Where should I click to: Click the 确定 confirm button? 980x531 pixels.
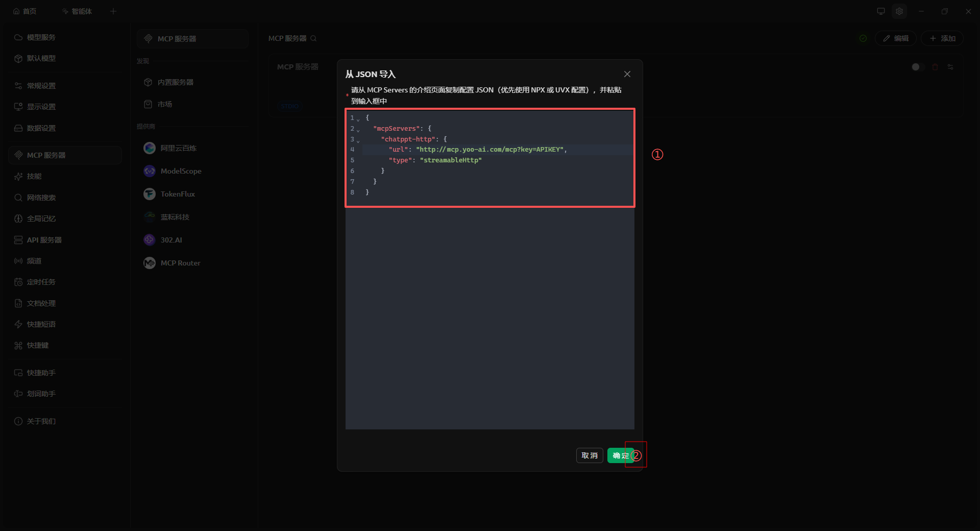(x=621, y=455)
